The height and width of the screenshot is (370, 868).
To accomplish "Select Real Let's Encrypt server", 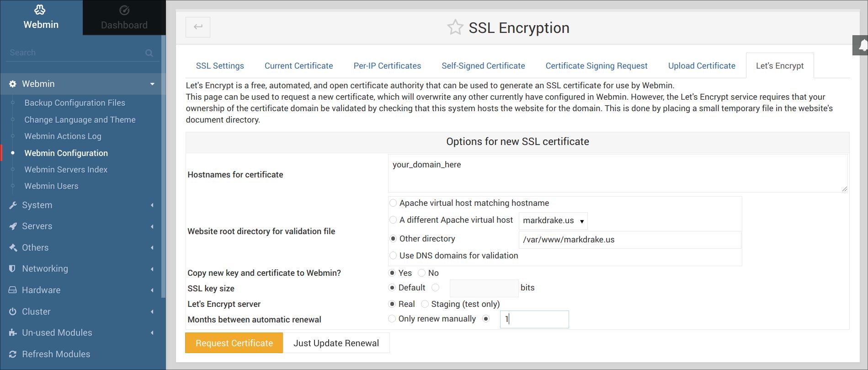I will [x=392, y=304].
